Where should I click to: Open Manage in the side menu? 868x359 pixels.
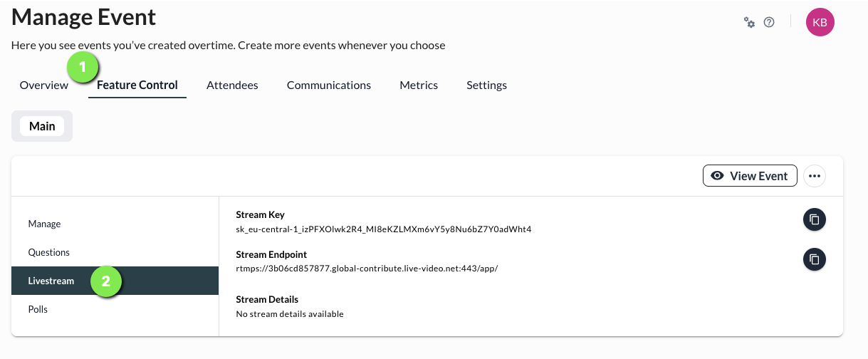click(x=44, y=224)
